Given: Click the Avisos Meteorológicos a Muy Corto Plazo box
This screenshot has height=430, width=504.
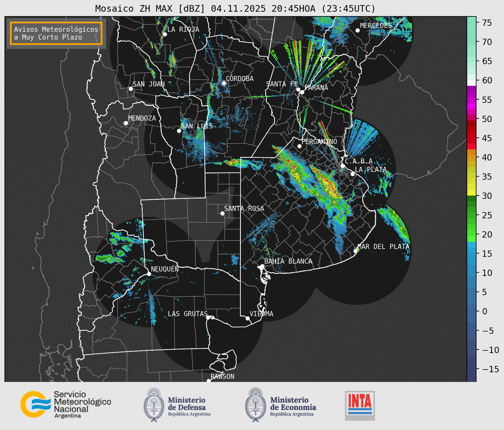Looking at the screenshot, I should click(56, 33).
